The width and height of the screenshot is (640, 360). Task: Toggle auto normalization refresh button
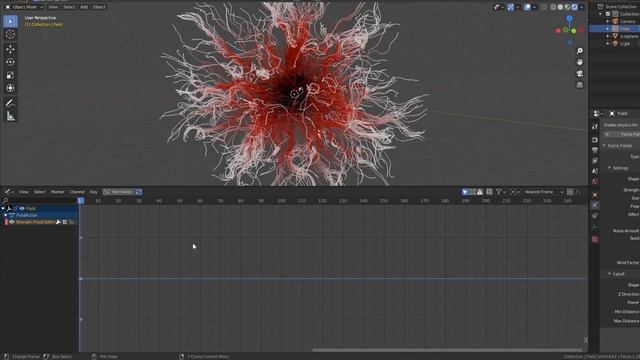139,192
